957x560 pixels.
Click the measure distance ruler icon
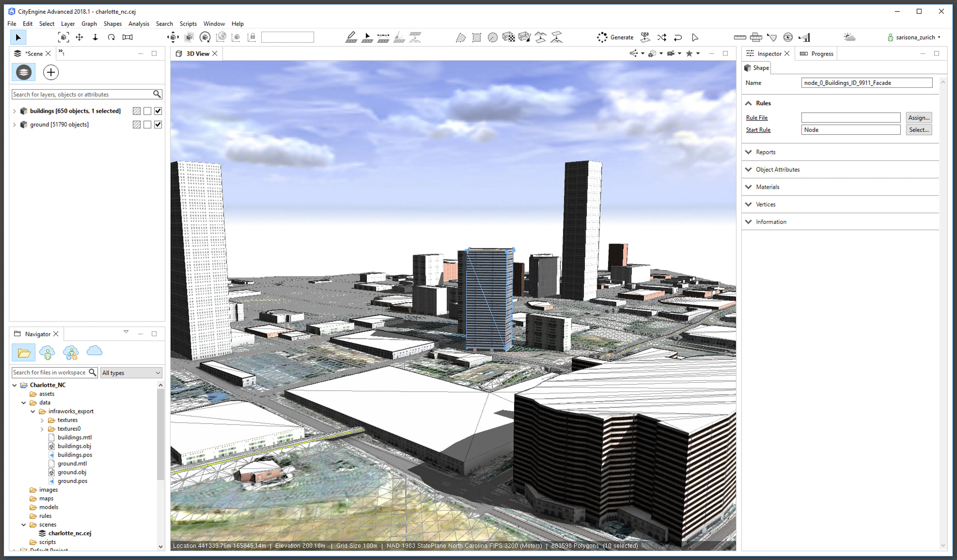point(739,37)
